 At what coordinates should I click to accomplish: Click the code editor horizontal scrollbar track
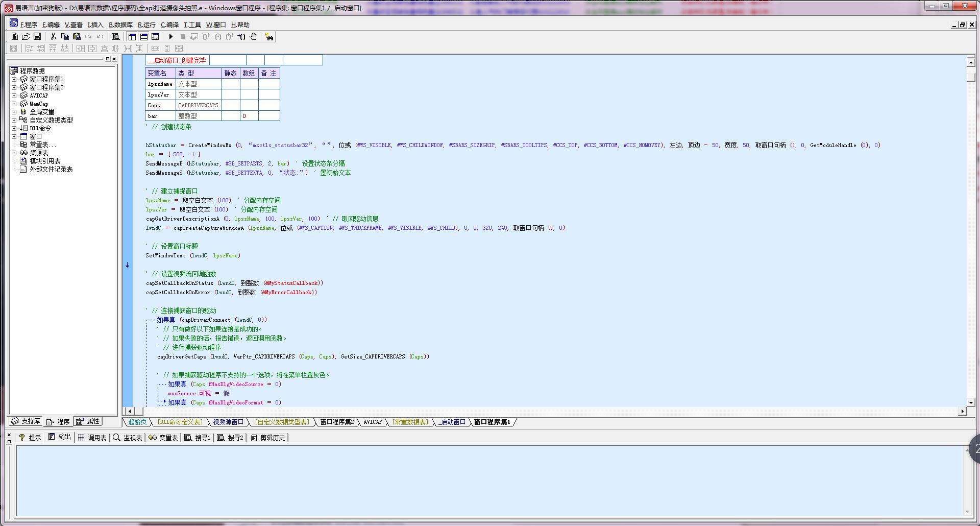click(x=546, y=411)
